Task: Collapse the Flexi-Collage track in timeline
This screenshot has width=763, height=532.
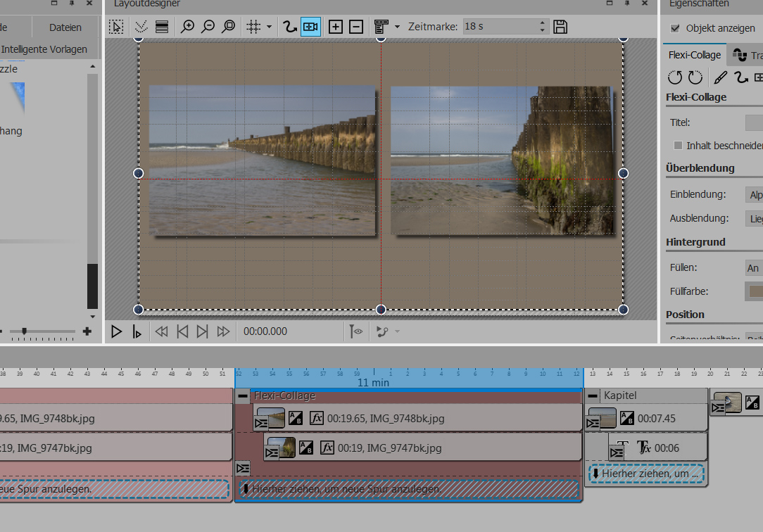Action: tap(243, 396)
